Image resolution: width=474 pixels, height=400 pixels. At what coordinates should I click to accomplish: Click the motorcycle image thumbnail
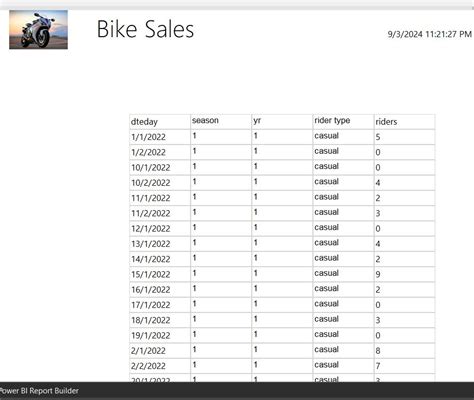pyautogui.click(x=38, y=30)
